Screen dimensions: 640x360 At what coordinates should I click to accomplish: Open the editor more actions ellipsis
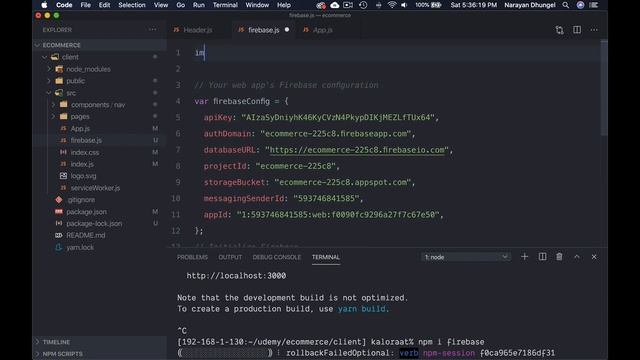pos(594,30)
